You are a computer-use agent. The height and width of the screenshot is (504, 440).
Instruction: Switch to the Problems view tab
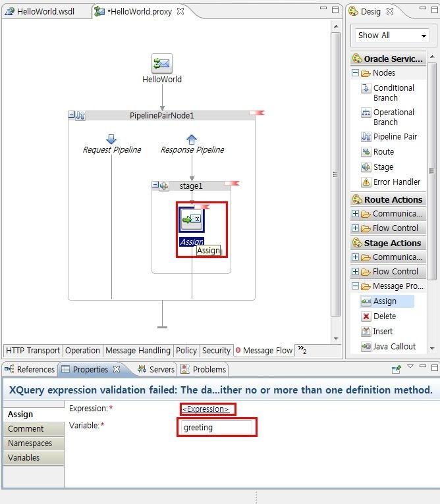(x=203, y=369)
